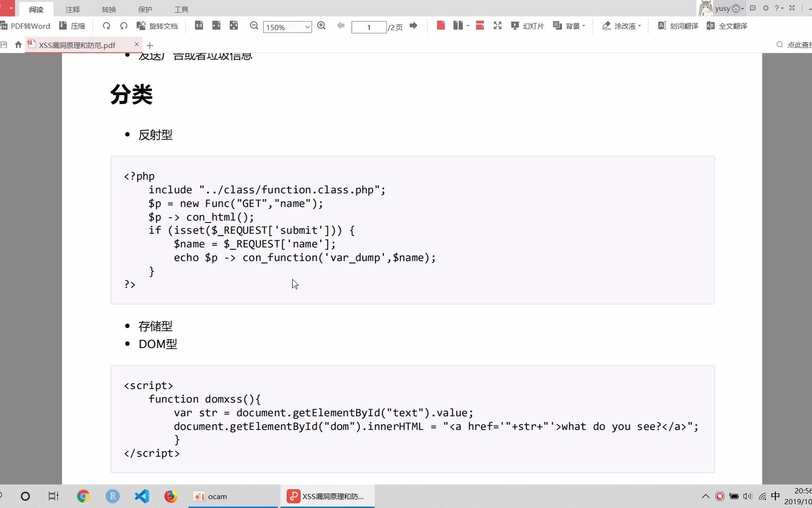
Task: Click the 点此查找 search box
Action: point(794,45)
